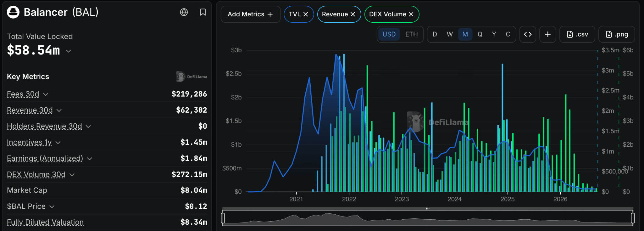The image size is (644, 231).
Task: Grab the right handle of the time range slider
Action: pos(633,218)
